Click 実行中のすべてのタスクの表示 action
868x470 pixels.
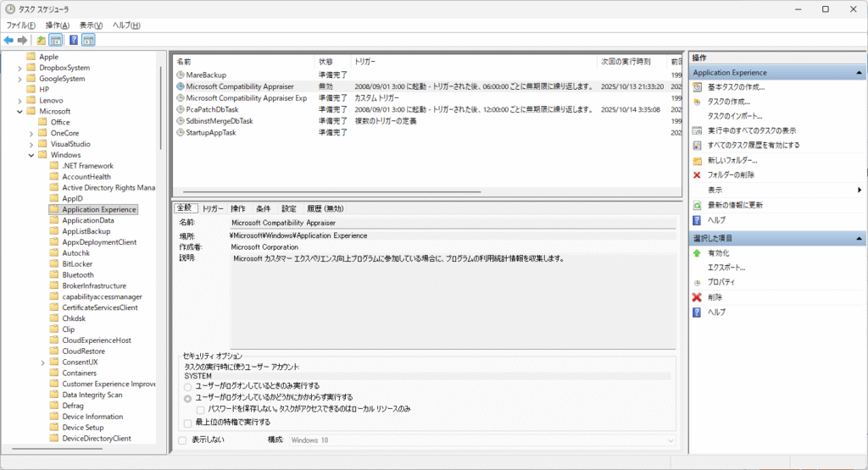[x=751, y=130]
